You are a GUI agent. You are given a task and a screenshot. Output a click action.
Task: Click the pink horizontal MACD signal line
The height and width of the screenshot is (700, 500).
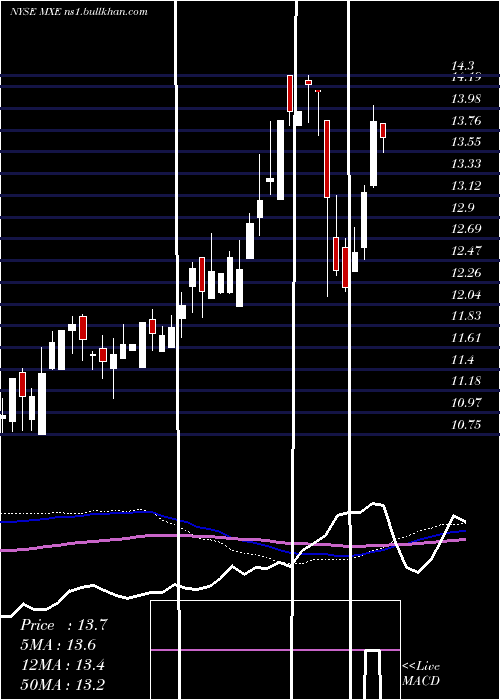275,650
